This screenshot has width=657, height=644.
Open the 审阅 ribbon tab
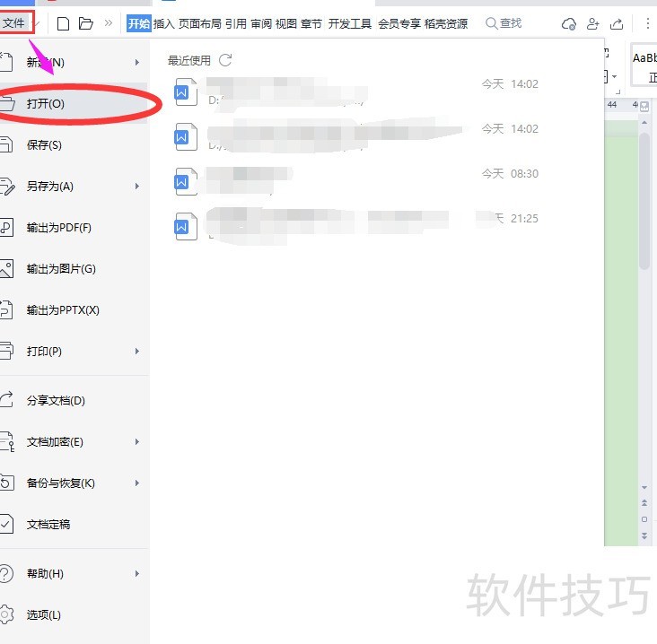(x=261, y=23)
